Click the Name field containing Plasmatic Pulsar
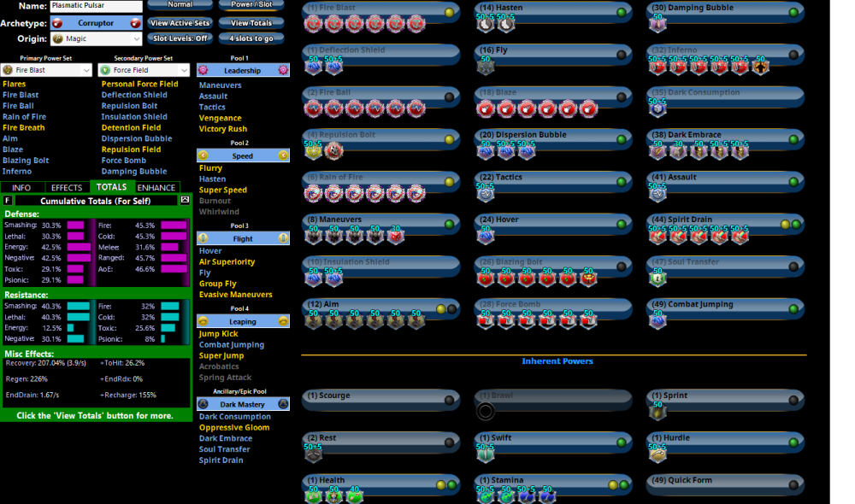 (x=95, y=6)
